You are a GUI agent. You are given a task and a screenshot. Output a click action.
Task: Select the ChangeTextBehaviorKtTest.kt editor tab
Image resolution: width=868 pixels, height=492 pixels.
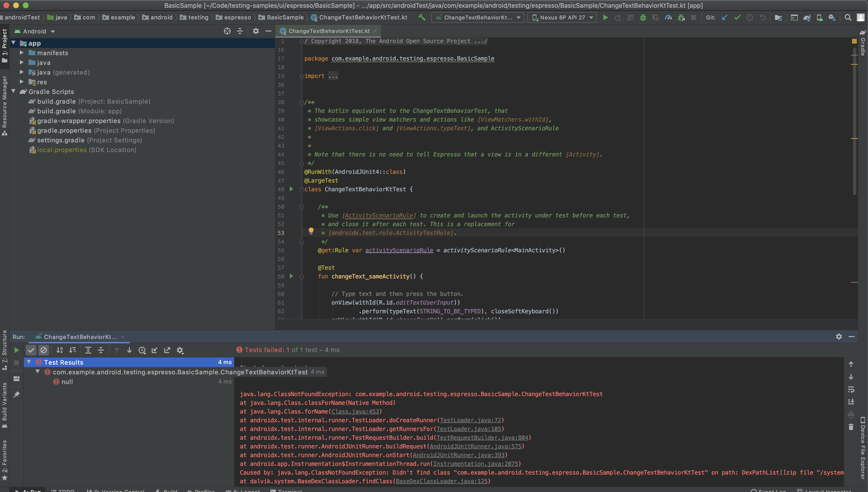(328, 31)
